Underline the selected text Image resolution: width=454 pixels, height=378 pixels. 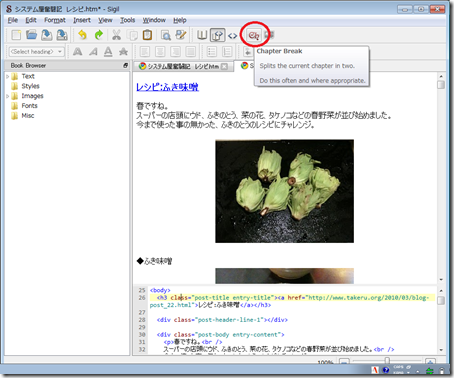(x=108, y=52)
